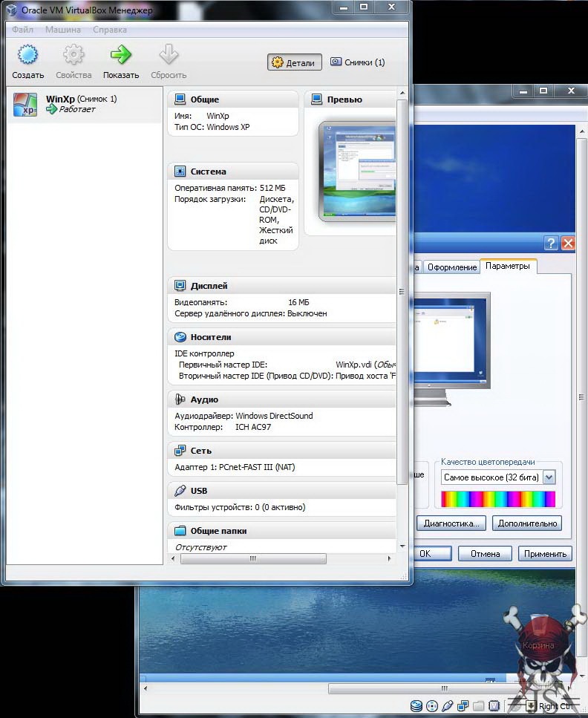Click the Общие section header icon

(x=180, y=99)
